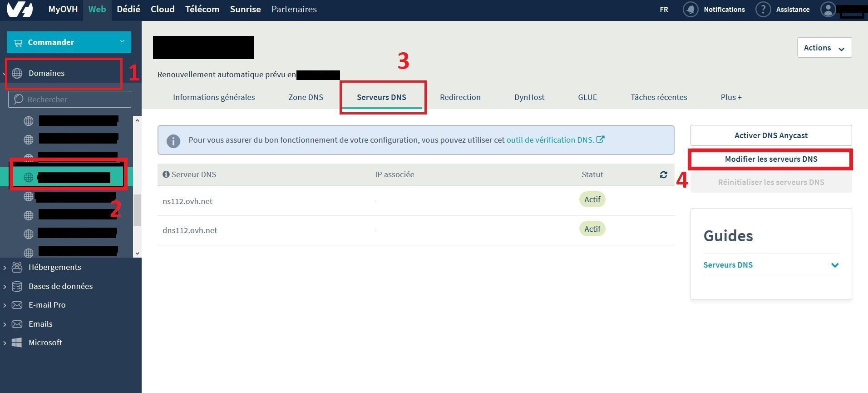Expand the Emails section arrow
The width and height of the screenshot is (868, 393).
(5, 324)
